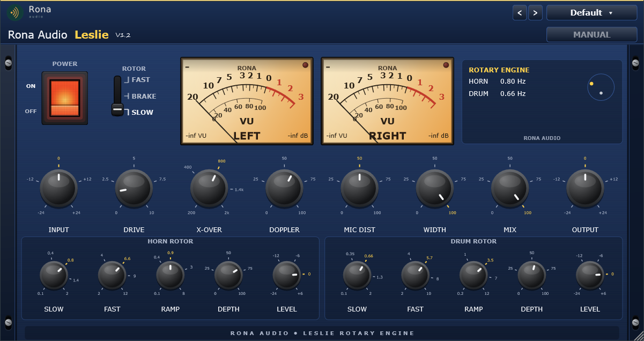
Task: Click the Drum Rotor FAST knob
Action: tap(416, 276)
